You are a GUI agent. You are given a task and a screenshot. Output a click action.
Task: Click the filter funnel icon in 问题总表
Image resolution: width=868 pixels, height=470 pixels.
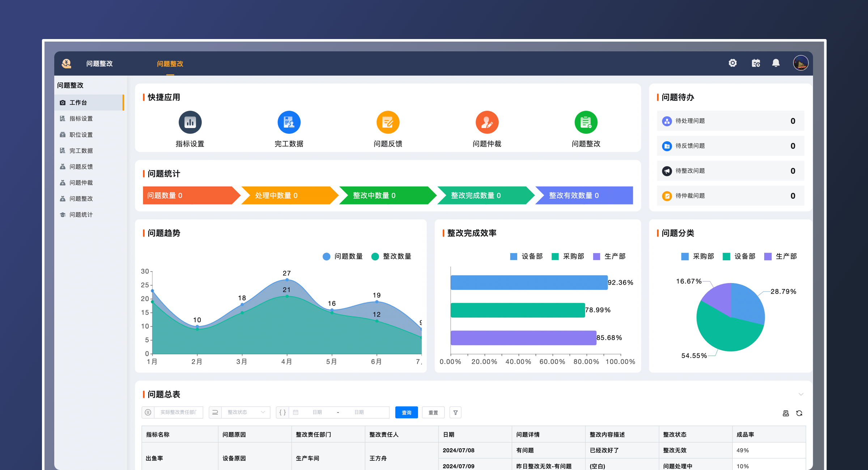pyautogui.click(x=455, y=412)
